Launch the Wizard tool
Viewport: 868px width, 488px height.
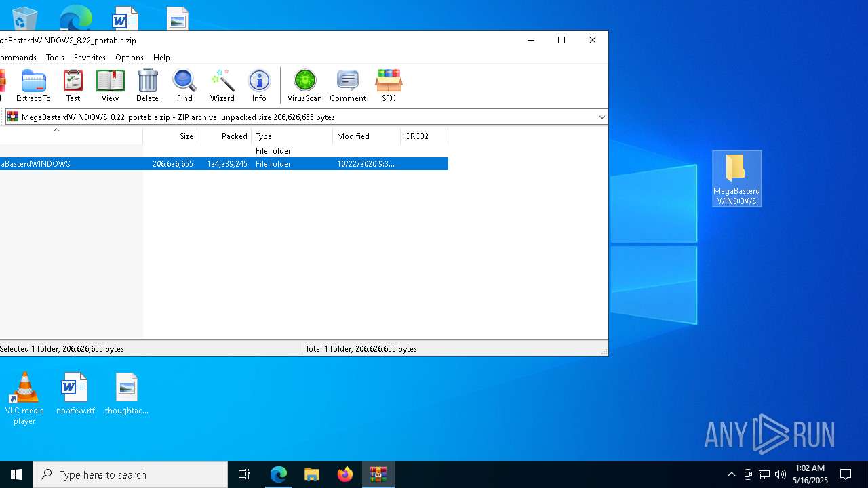[x=222, y=85]
